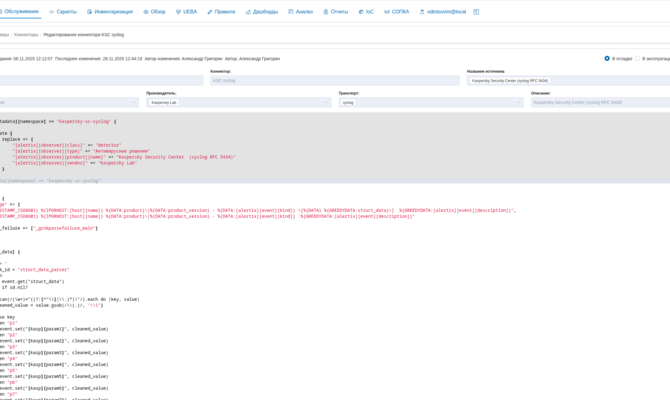Click the IoC icon in navigation
The height and width of the screenshot is (400, 670).
(361, 12)
